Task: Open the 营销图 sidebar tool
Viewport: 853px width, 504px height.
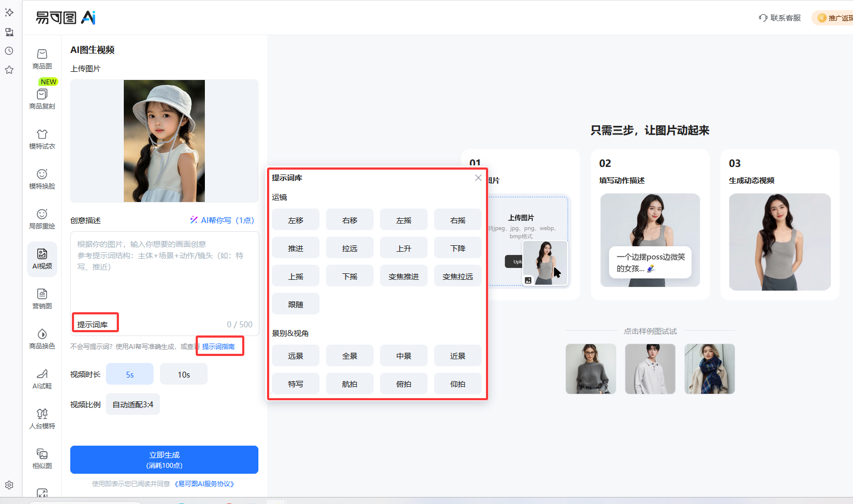Action: [42, 299]
